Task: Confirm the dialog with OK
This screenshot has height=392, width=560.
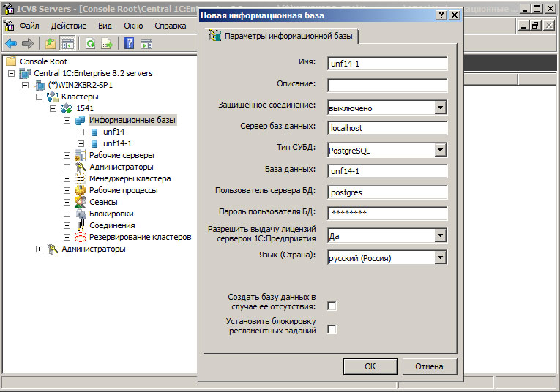Action: pos(370,366)
